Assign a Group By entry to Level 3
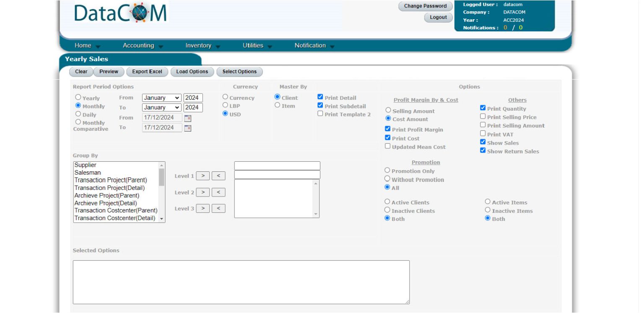Image resolution: width=644 pixels, height=313 pixels. (203, 208)
